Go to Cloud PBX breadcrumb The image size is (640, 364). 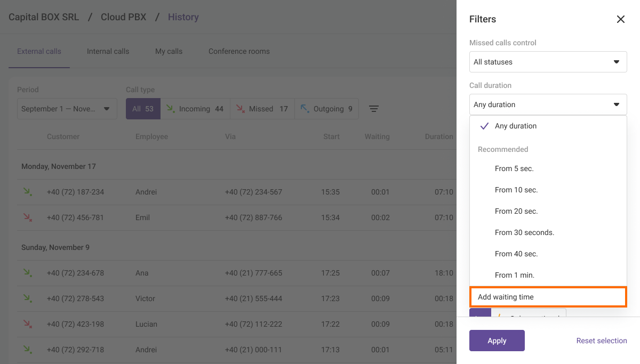[123, 17]
